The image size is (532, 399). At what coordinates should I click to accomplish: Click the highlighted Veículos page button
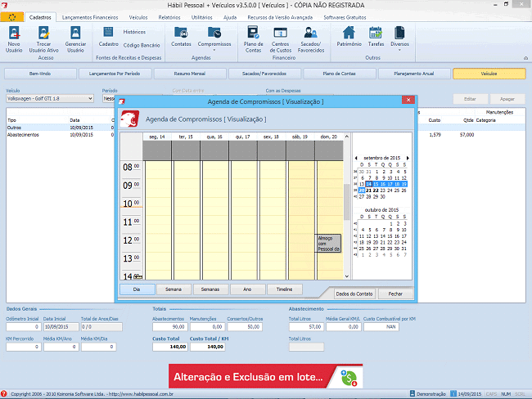pos(489,74)
